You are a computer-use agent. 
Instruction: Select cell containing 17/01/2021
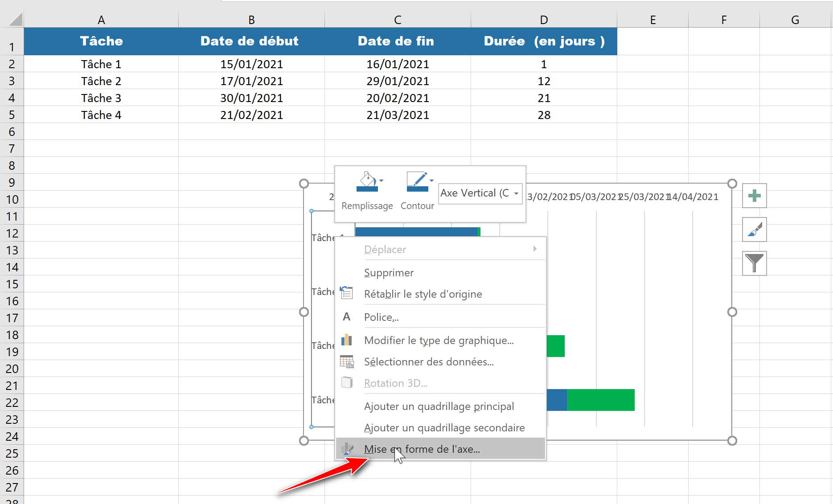click(251, 81)
